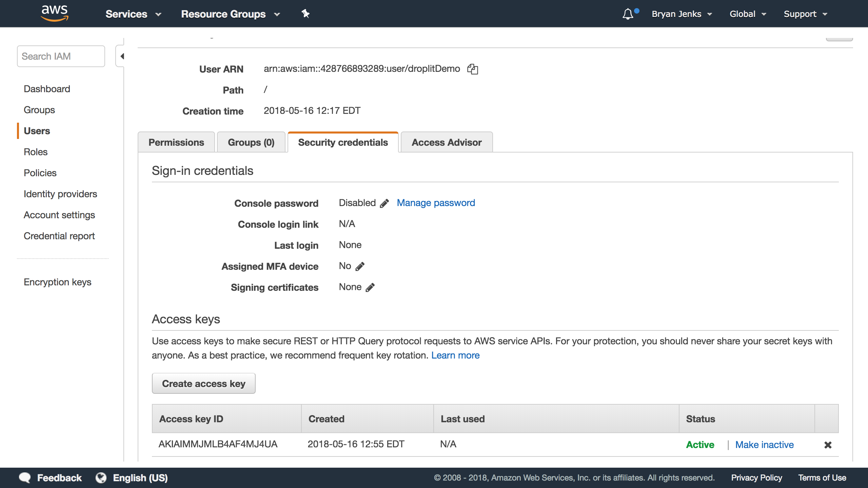Click the Active status text
This screenshot has height=488, width=868.
700,445
